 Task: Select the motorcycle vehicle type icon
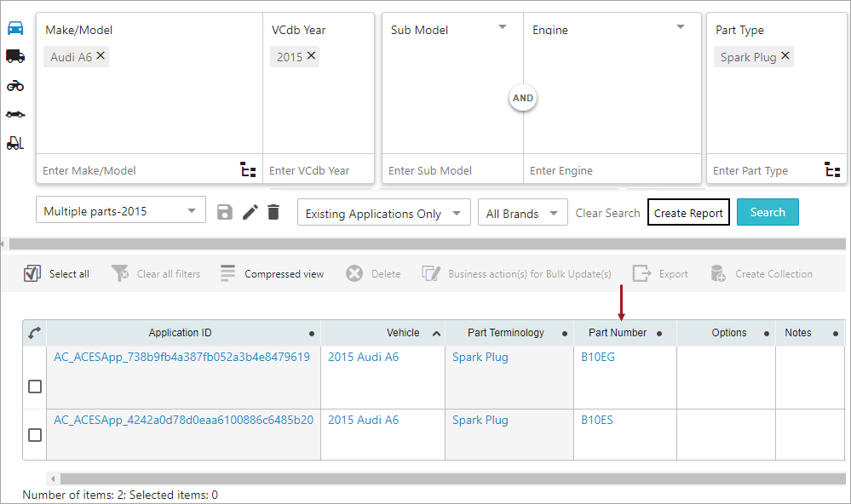pos(15,85)
